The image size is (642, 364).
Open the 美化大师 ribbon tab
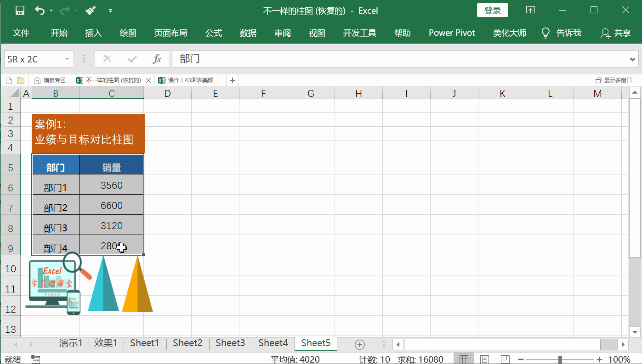(x=509, y=33)
